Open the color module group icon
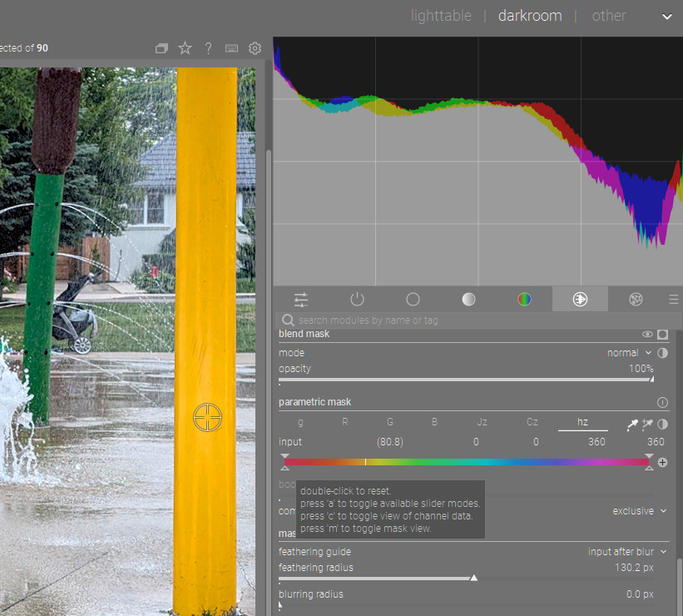 [x=524, y=300]
